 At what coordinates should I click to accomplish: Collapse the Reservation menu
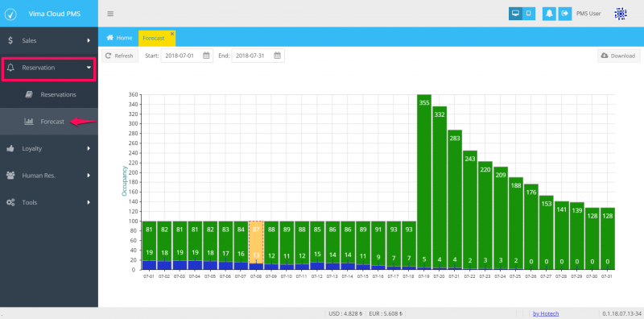(x=49, y=68)
